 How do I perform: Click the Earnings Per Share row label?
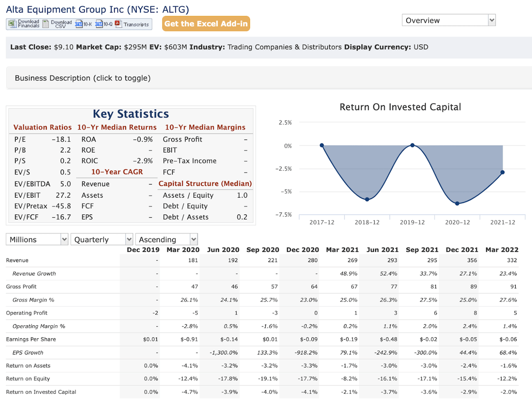[x=31, y=339]
